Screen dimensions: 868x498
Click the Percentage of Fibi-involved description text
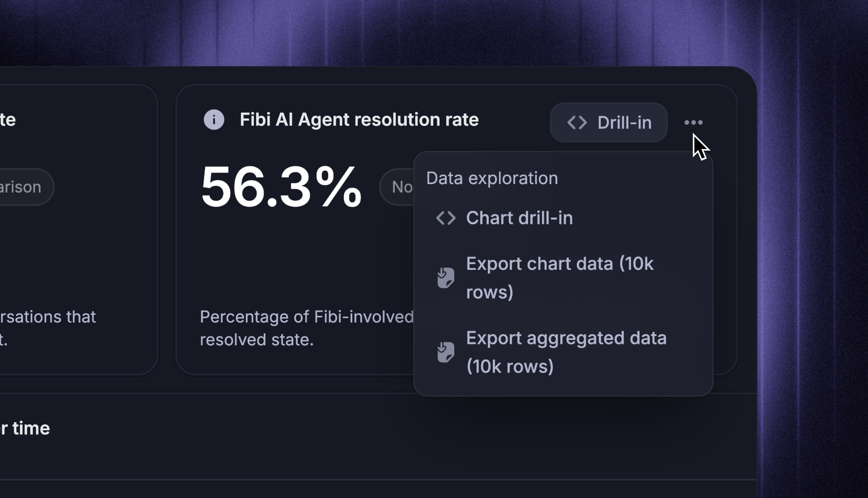(306, 328)
